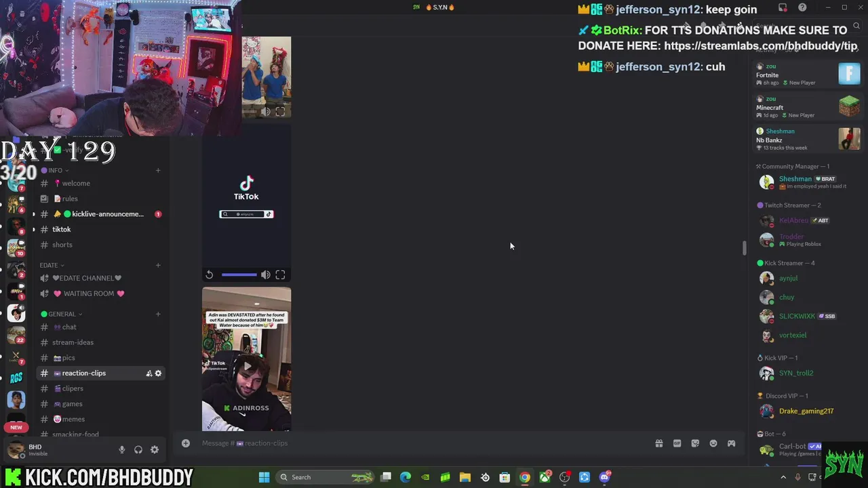Click the NEW servers pill

tap(16, 428)
